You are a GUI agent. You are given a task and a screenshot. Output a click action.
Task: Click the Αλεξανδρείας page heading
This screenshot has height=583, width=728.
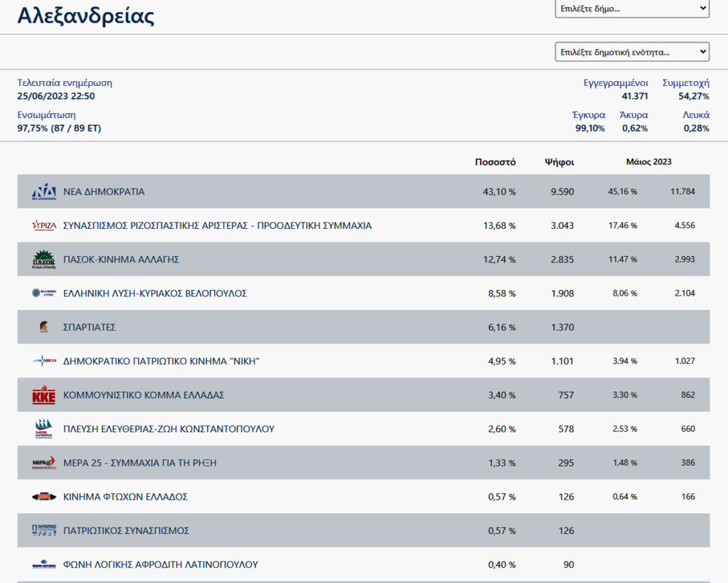[86, 16]
